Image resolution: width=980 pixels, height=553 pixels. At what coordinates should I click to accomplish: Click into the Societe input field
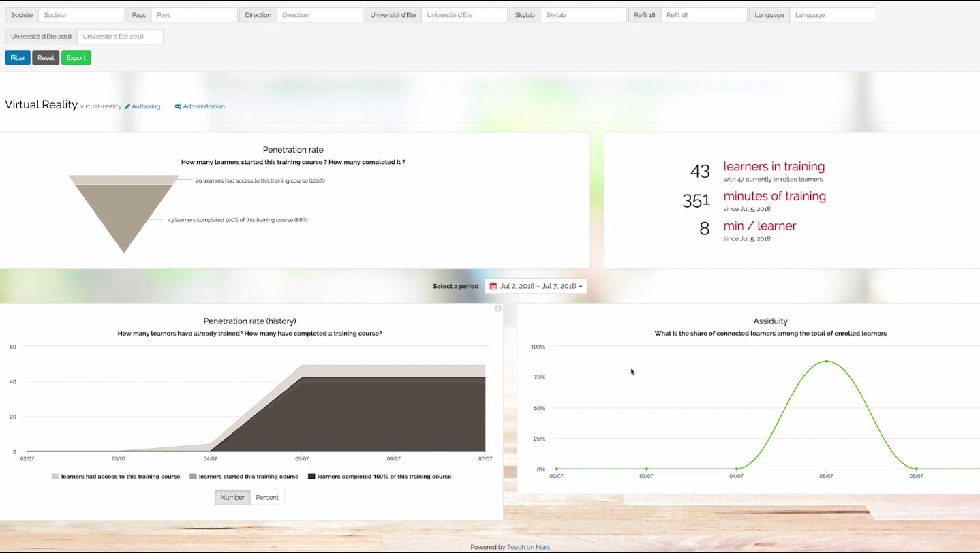(81, 15)
